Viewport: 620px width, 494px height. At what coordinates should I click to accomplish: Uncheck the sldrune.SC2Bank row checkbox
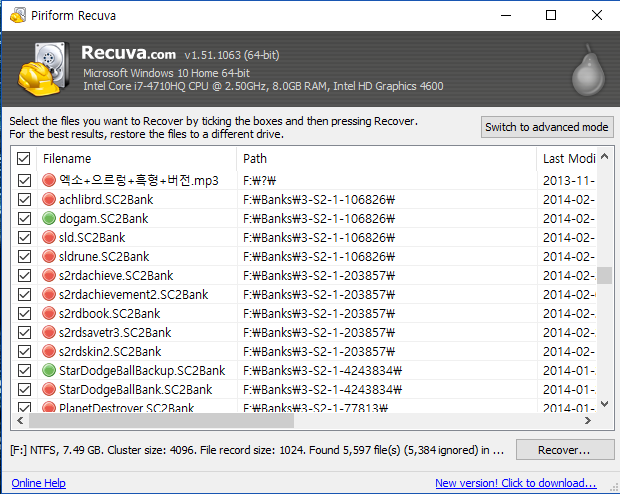pyautogui.click(x=25, y=256)
